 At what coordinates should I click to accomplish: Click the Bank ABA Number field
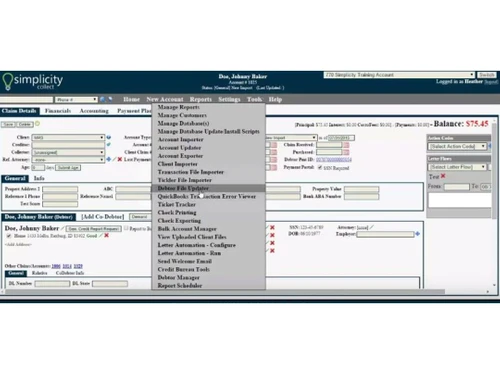[x=361, y=196]
